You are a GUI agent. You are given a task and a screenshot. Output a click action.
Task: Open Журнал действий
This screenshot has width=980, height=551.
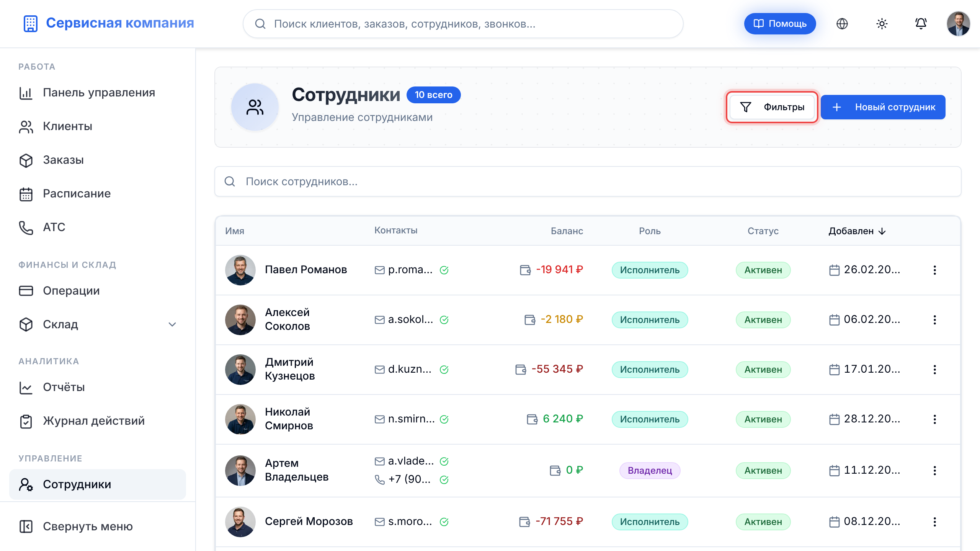(98, 421)
